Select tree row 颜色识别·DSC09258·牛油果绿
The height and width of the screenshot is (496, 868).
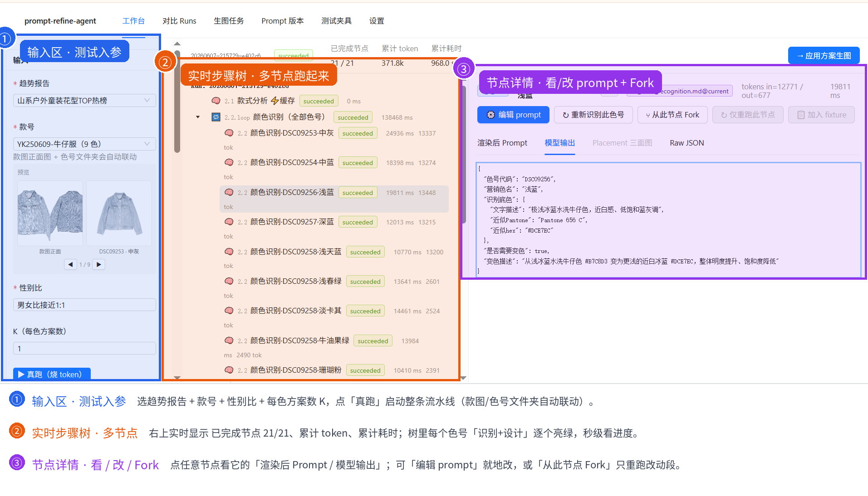pyautogui.click(x=334, y=347)
